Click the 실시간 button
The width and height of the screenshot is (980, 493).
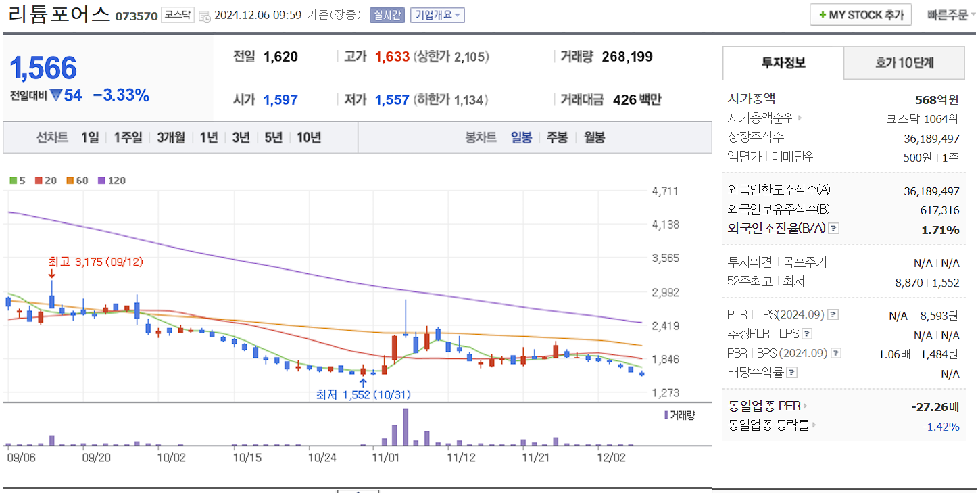pos(386,14)
